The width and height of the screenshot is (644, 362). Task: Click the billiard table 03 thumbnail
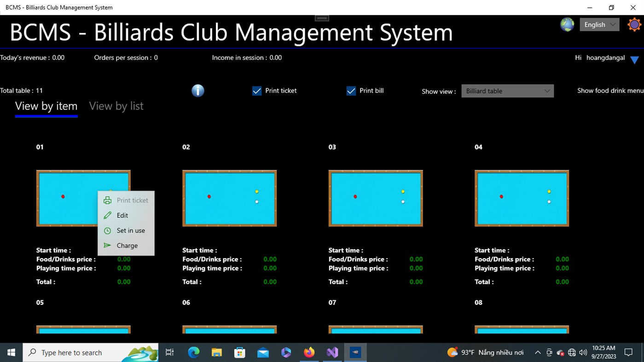click(375, 198)
